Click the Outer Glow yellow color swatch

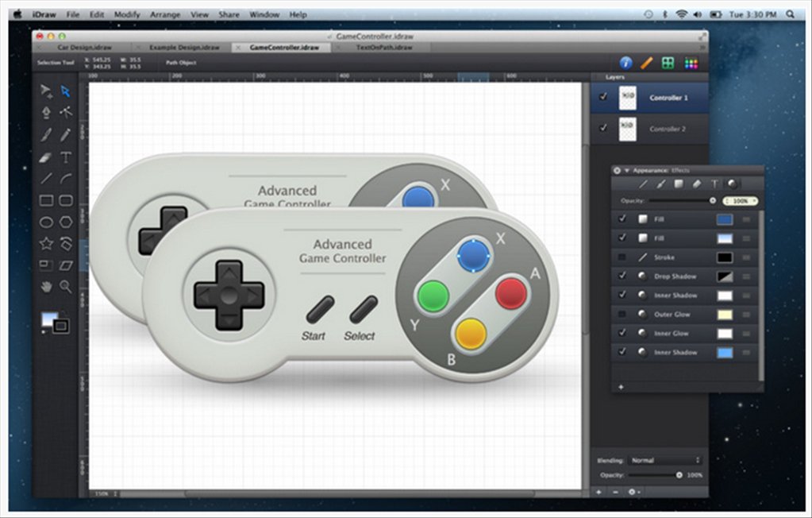724,315
